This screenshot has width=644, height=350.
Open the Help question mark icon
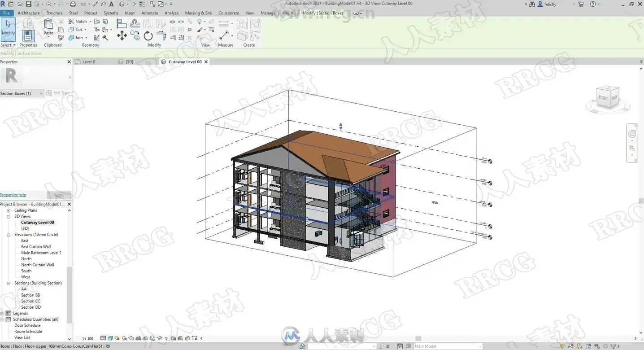point(592,4)
